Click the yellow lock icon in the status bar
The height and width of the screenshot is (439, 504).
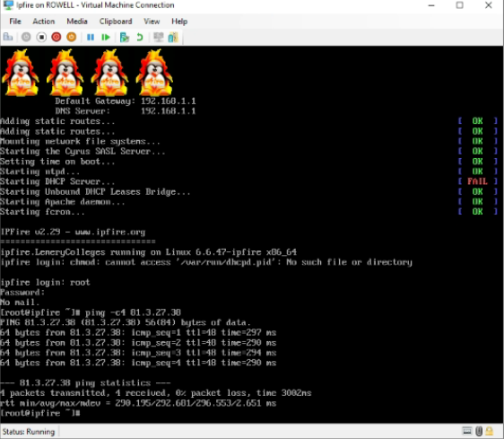(490, 431)
